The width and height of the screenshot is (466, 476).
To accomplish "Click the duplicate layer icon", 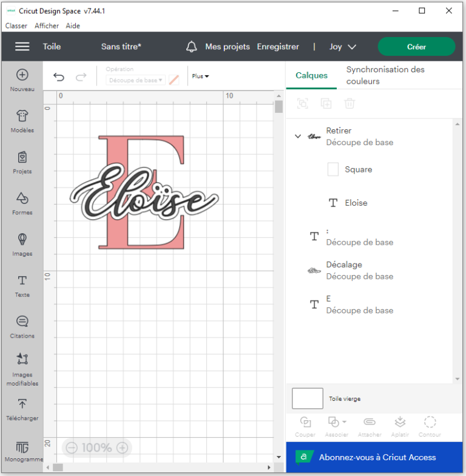I will click(x=326, y=103).
